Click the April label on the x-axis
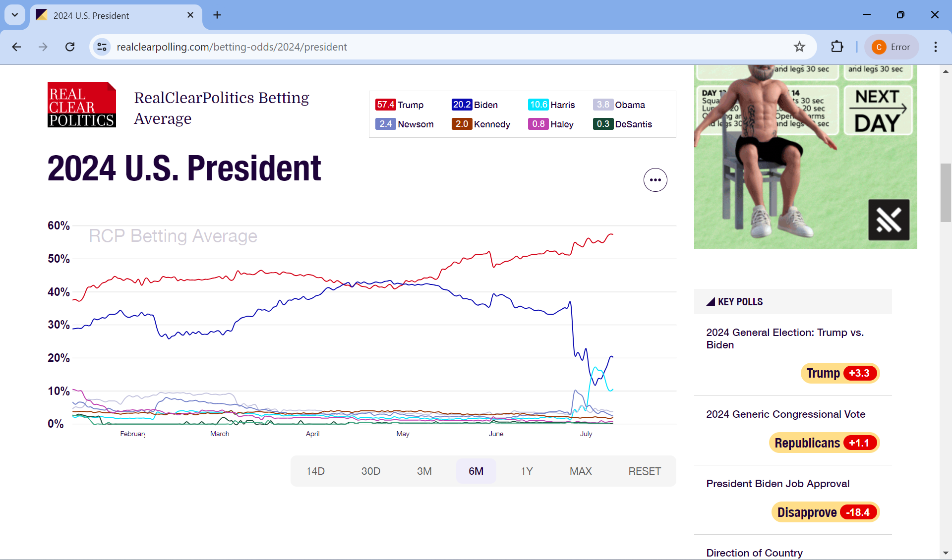 [312, 434]
